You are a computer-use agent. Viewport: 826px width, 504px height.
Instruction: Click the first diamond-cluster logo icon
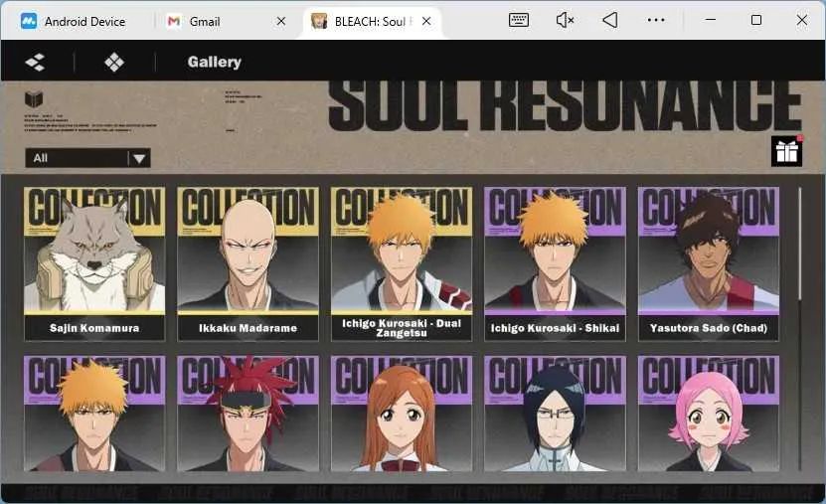coord(36,63)
